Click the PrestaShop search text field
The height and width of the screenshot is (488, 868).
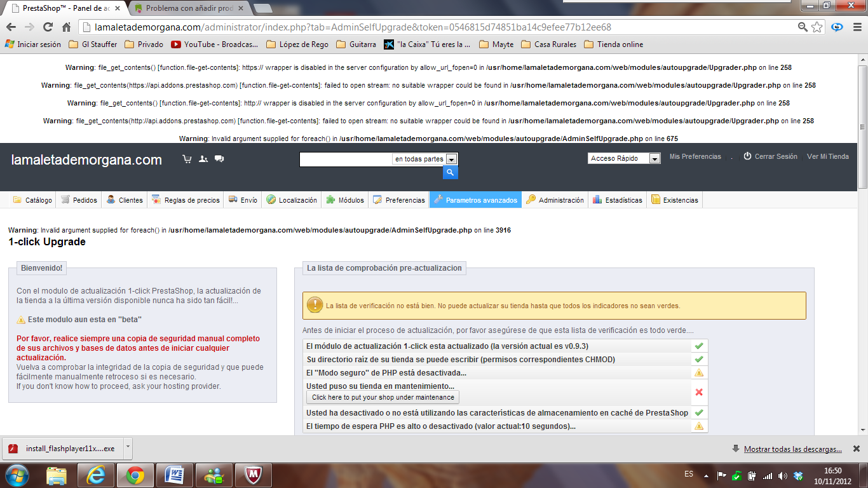pyautogui.click(x=346, y=159)
